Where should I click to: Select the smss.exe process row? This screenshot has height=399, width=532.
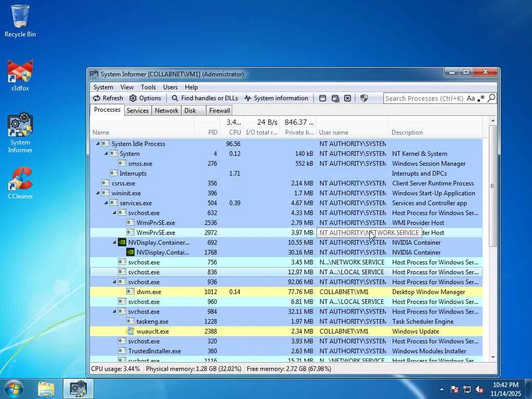(x=286, y=164)
